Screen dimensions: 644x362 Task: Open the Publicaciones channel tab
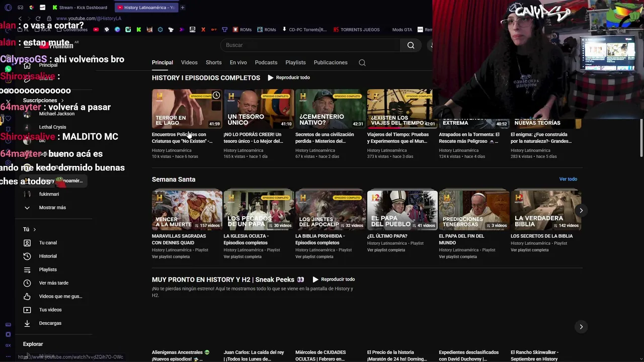[331, 63]
